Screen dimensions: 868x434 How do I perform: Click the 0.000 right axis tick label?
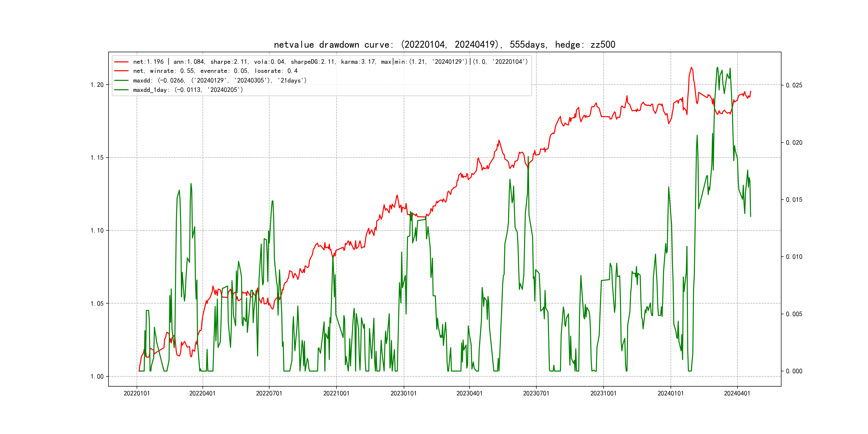point(794,371)
